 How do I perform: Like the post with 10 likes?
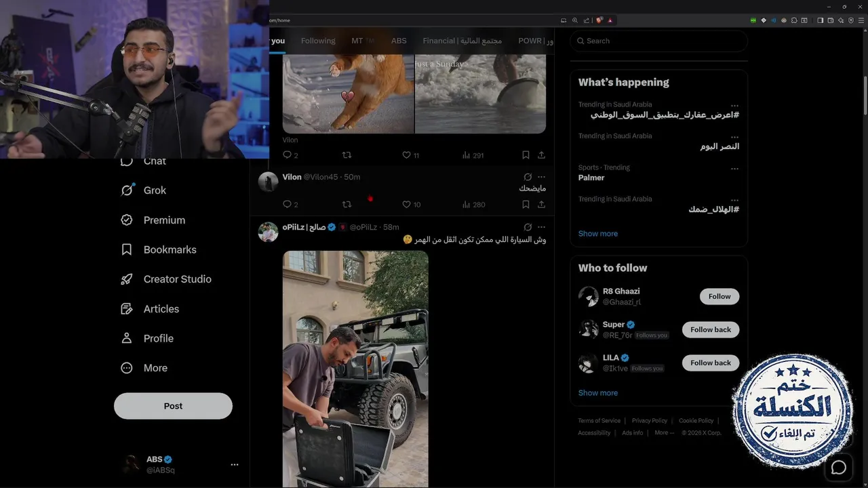412,204
